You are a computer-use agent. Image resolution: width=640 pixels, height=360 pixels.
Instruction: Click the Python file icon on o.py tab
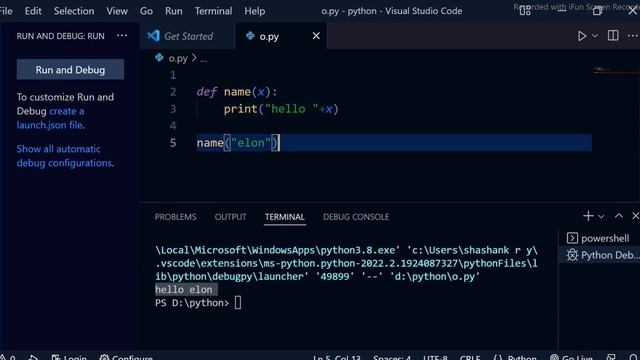point(250,36)
